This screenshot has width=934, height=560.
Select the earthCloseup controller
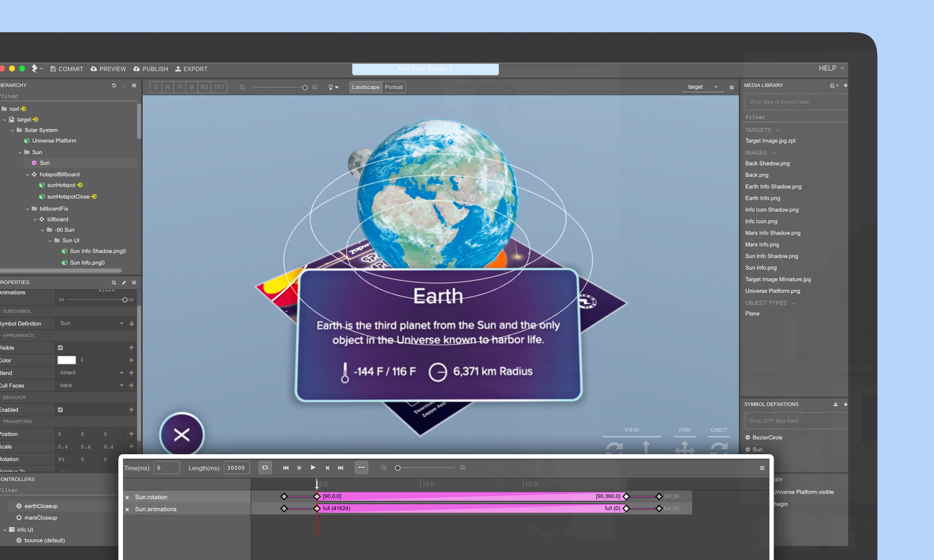(x=40, y=506)
